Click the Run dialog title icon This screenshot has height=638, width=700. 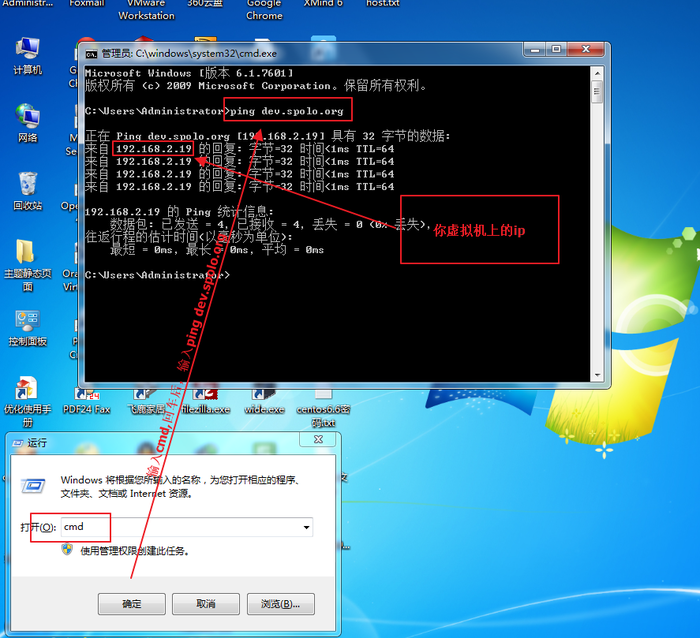(18, 443)
